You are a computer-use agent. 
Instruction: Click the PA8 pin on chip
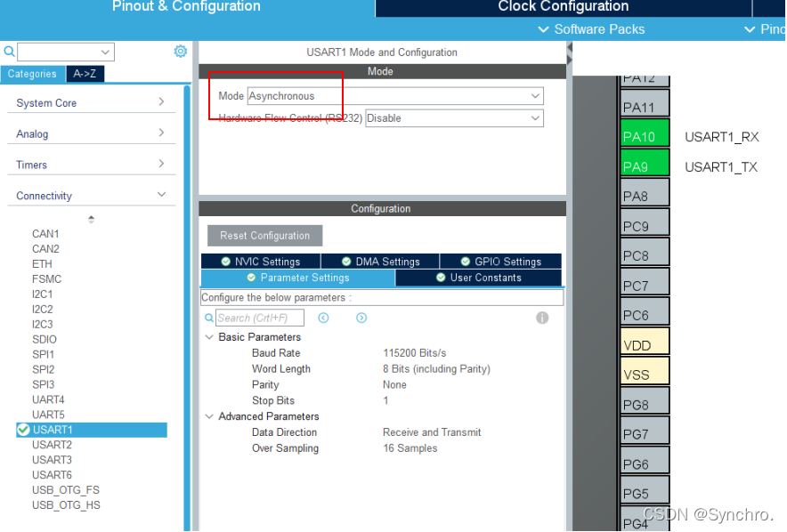click(x=645, y=192)
